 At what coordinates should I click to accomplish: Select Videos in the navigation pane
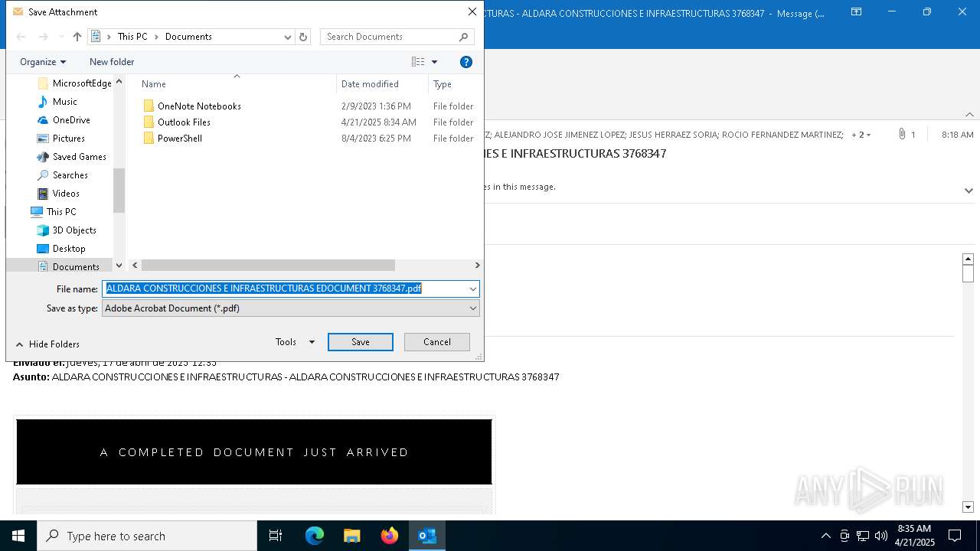[58, 194]
